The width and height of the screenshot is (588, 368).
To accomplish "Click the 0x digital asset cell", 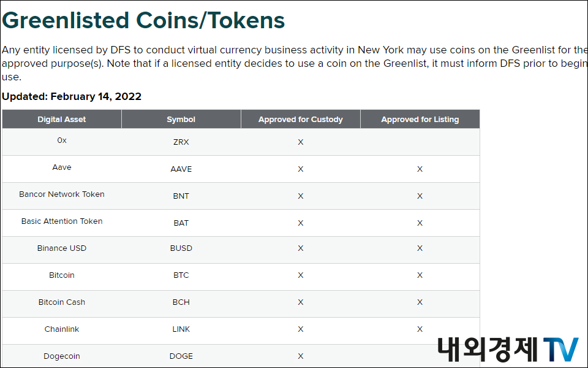I will point(62,140).
